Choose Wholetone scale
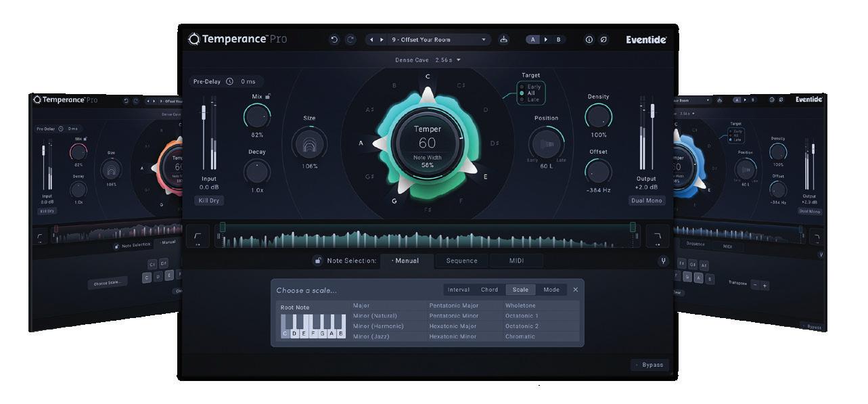The image size is (868, 404). pyautogui.click(x=520, y=306)
